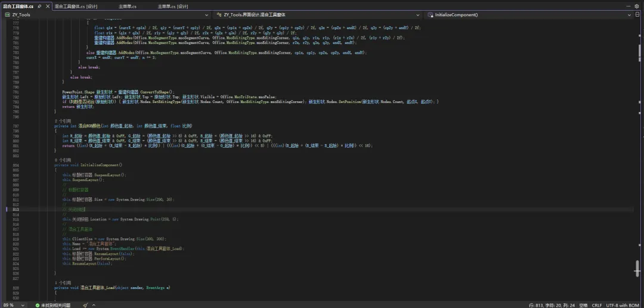This screenshot has width=644, height=308.
Task: Open the tab overflow ellipsis menu
Action: [628, 6]
